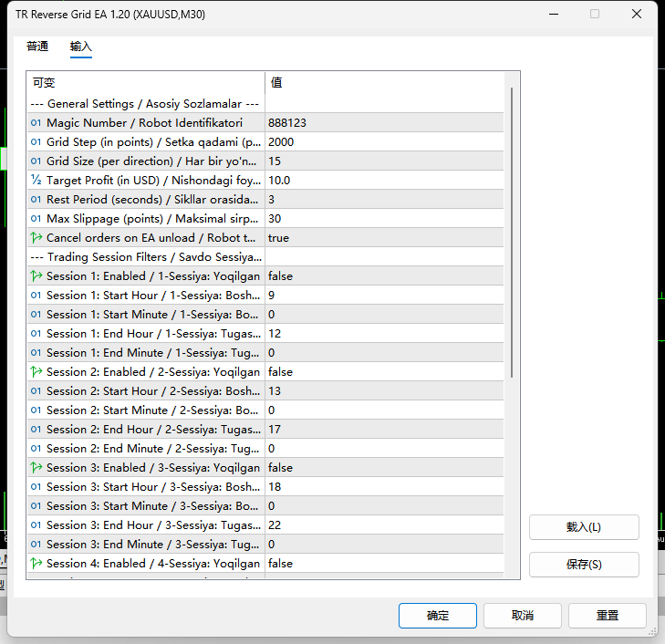Edit Session 1: Start Hour value 9
The height and width of the screenshot is (644, 665).
tap(384, 295)
